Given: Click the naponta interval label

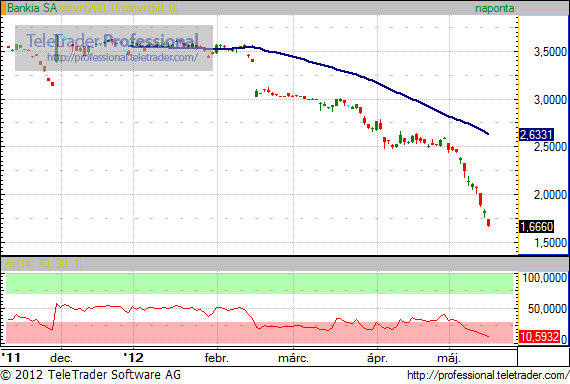Looking at the screenshot, I should (x=494, y=8).
